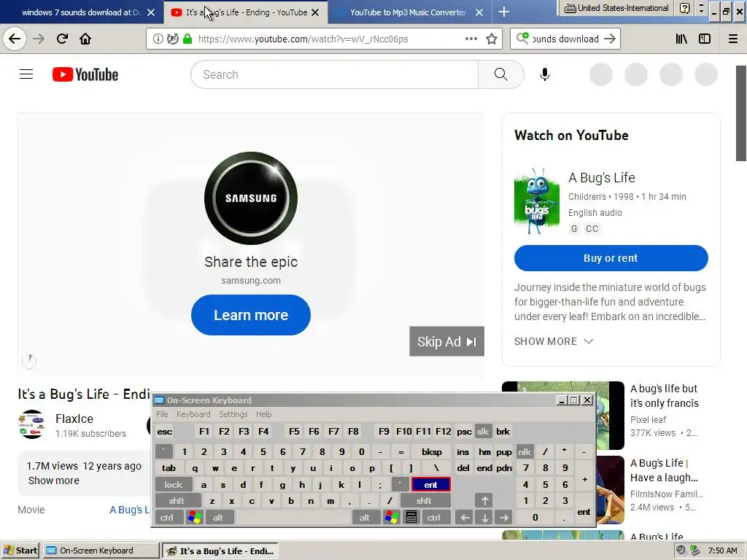
Task: Open the YouTube guide hamburger menu
Action: pos(26,74)
